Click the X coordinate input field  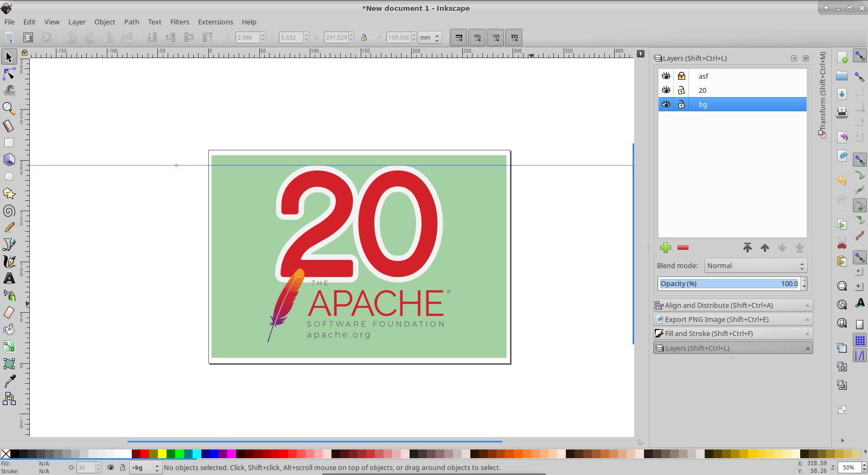pyautogui.click(x=247, y=37)
